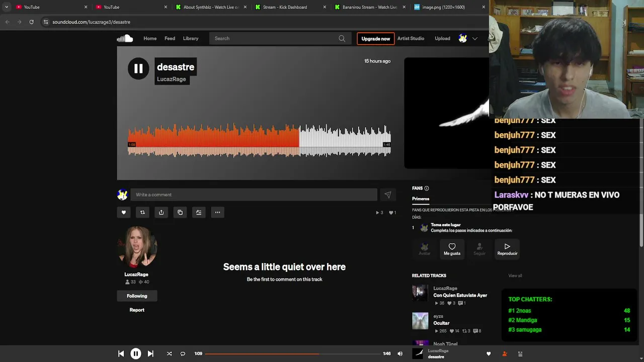This screenshot has width=644, height=362.
Task: Copy the track link icon
Action: click(x=180, y=212)
